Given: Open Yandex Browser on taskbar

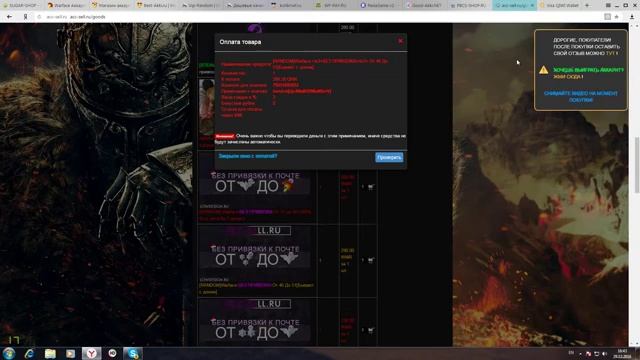Looking at the screenshot, I should coord(91,353).
